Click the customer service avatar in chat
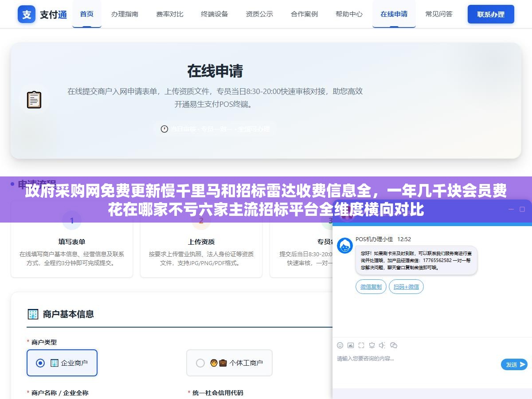Viewport: 532px width, 399px height. pos(345,245)
